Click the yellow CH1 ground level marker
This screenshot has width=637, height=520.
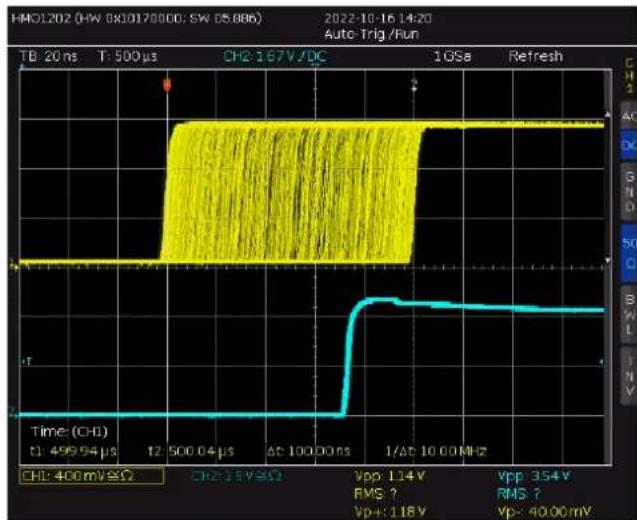coord(14,266)
